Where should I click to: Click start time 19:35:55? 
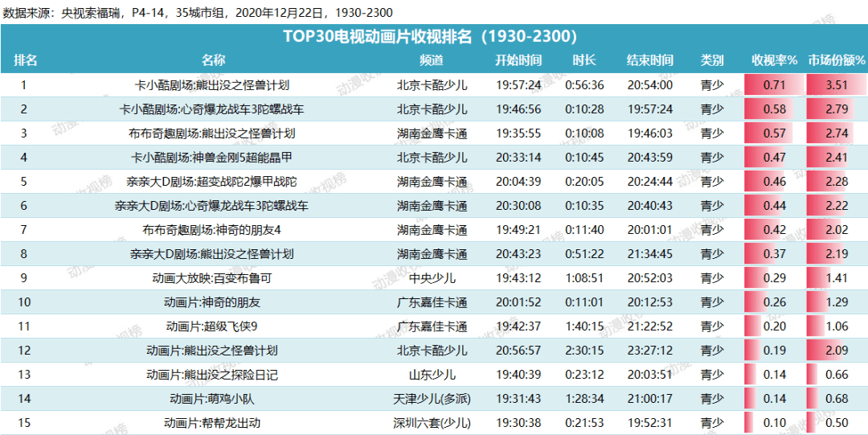click(518, 133)
